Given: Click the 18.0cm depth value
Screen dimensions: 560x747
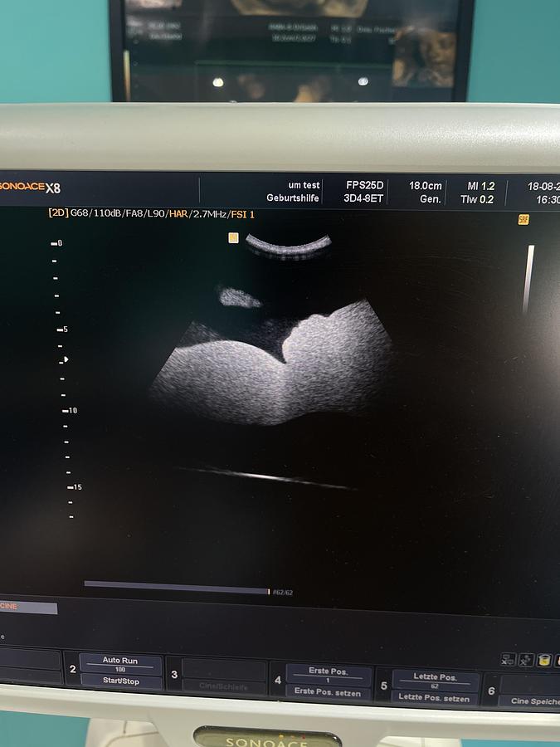Looking at the screenshot, I should tap(426, 186).
